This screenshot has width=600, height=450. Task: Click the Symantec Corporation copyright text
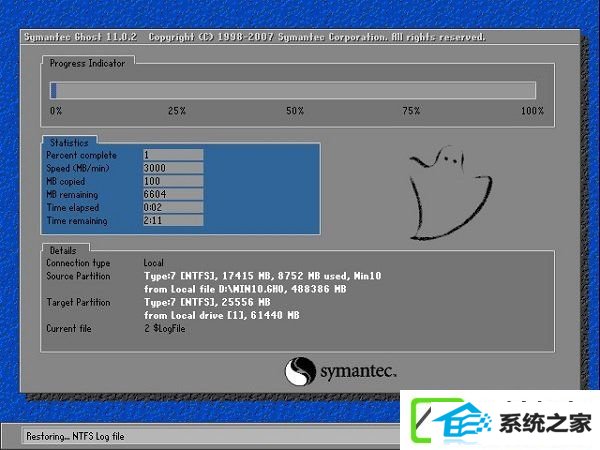(317, 37)
